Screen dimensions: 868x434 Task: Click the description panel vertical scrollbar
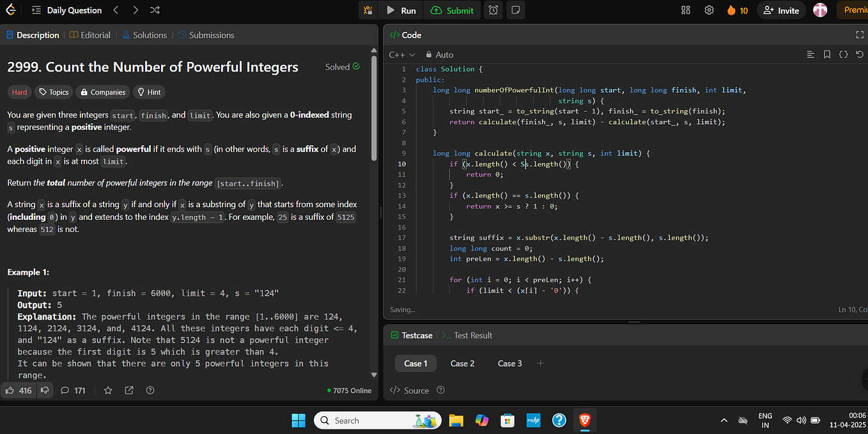coord(374,102)
